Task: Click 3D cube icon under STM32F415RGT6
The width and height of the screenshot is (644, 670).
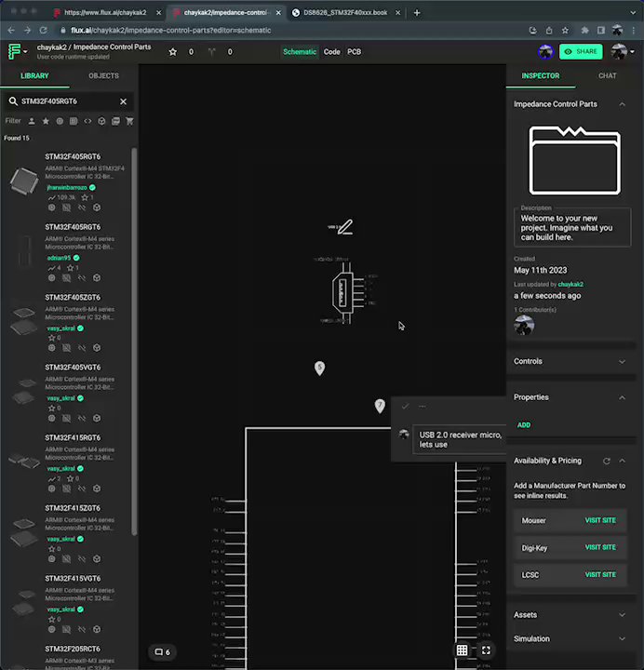Action: (97, 489)
